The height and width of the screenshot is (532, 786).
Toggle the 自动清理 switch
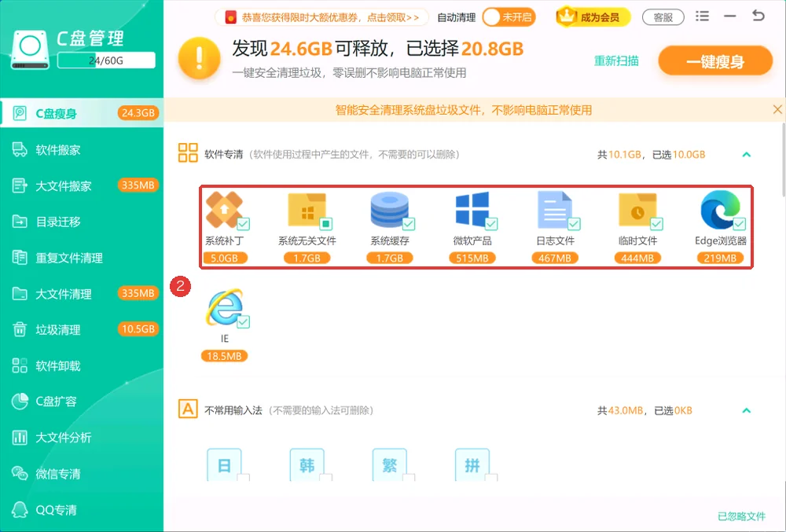coord(509,17)
